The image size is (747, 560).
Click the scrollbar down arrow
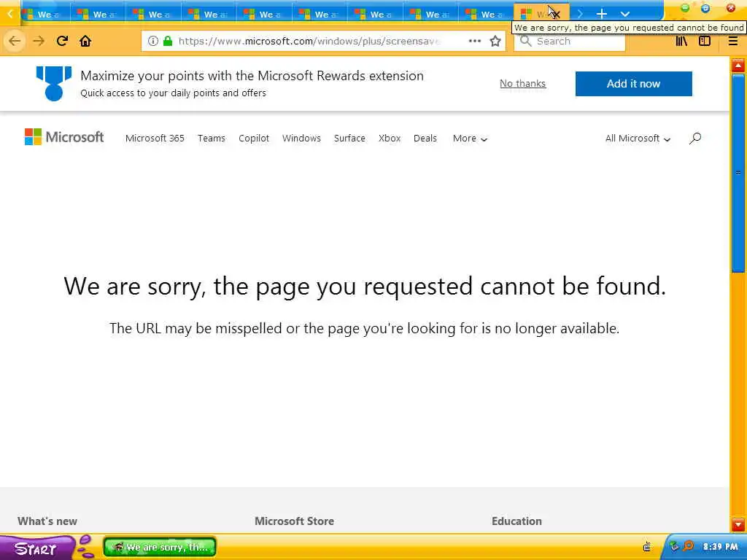coord(738,524)
